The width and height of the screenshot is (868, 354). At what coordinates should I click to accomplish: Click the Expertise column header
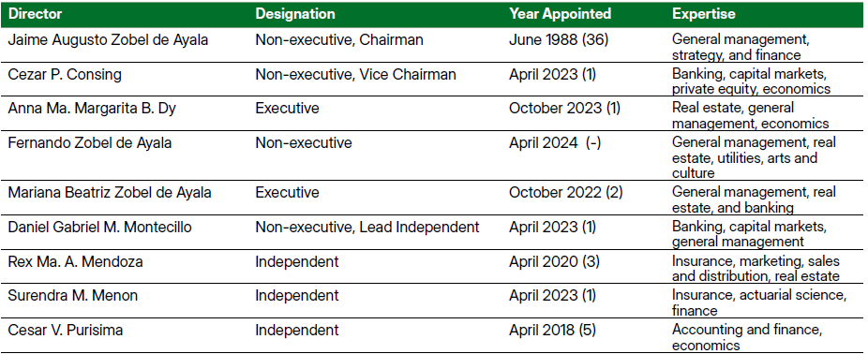(704, 14)
